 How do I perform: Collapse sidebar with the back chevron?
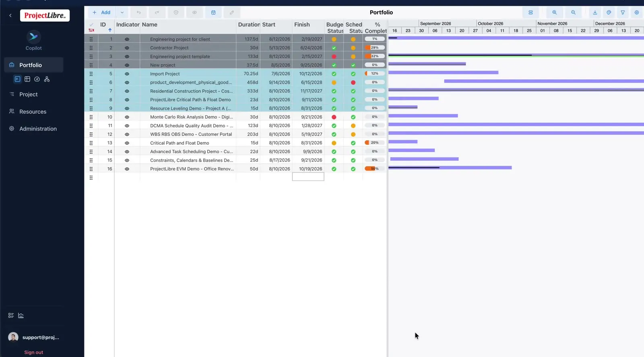tap(10, 16)
